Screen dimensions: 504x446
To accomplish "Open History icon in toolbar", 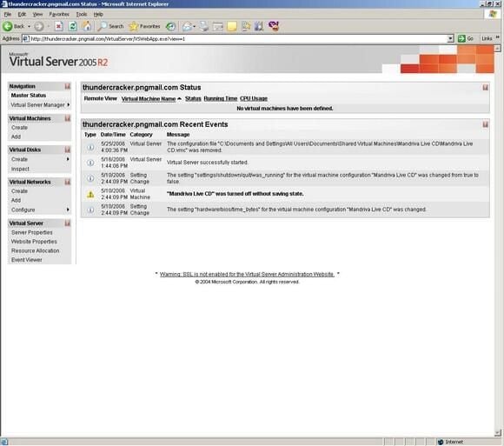I will click(x=170, y=26).
